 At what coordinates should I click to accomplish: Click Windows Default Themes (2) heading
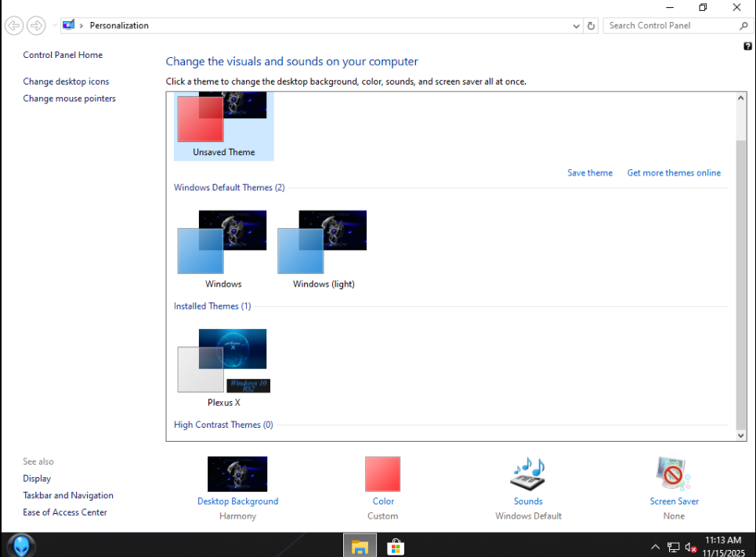(229, 187)
